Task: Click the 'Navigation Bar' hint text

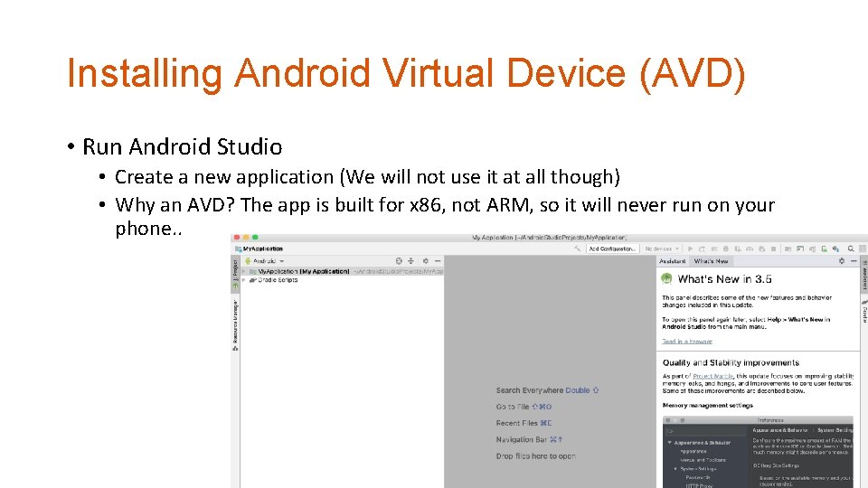Action: tap(529, 440)
